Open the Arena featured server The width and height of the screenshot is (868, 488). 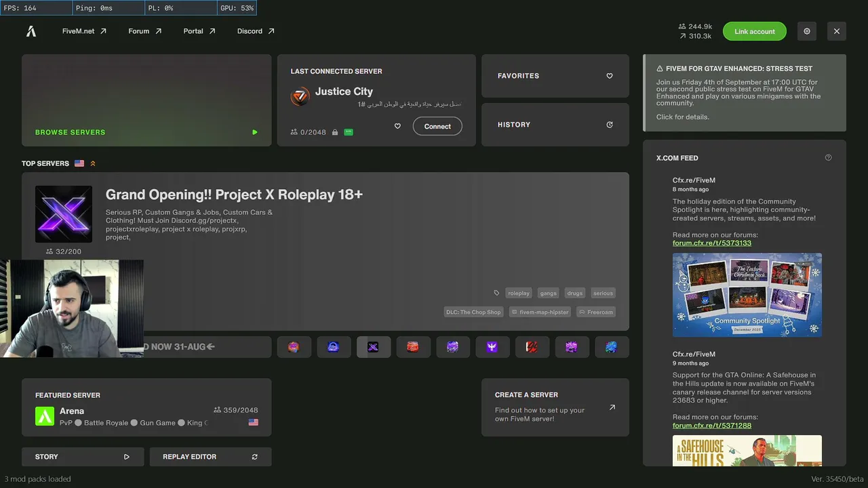click(x=146, y=407)
